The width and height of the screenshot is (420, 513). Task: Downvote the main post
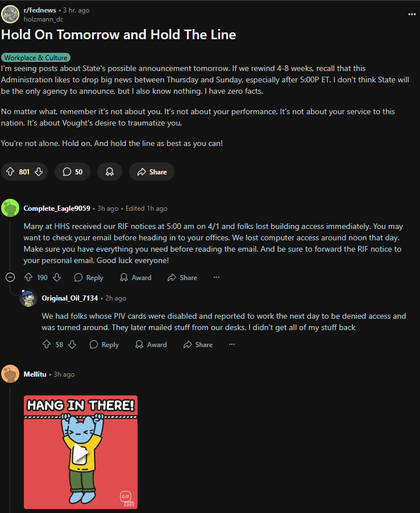(39, 172)
